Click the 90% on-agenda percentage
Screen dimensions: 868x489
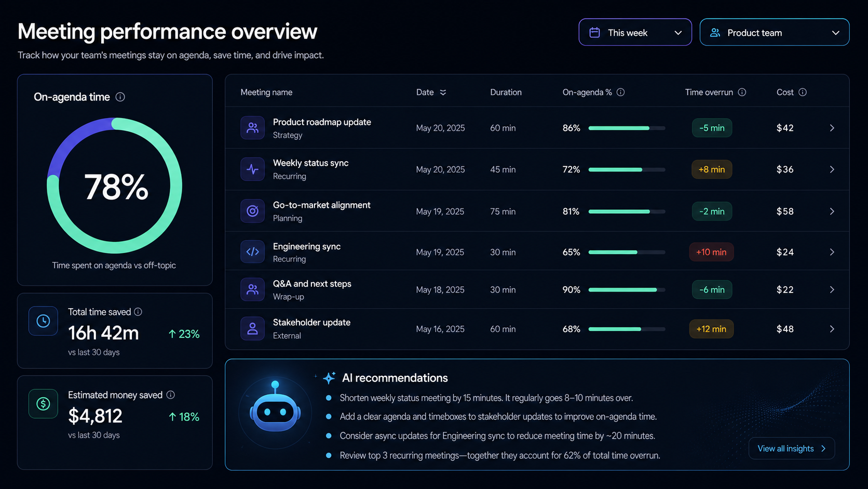click(x=571, y=289)
